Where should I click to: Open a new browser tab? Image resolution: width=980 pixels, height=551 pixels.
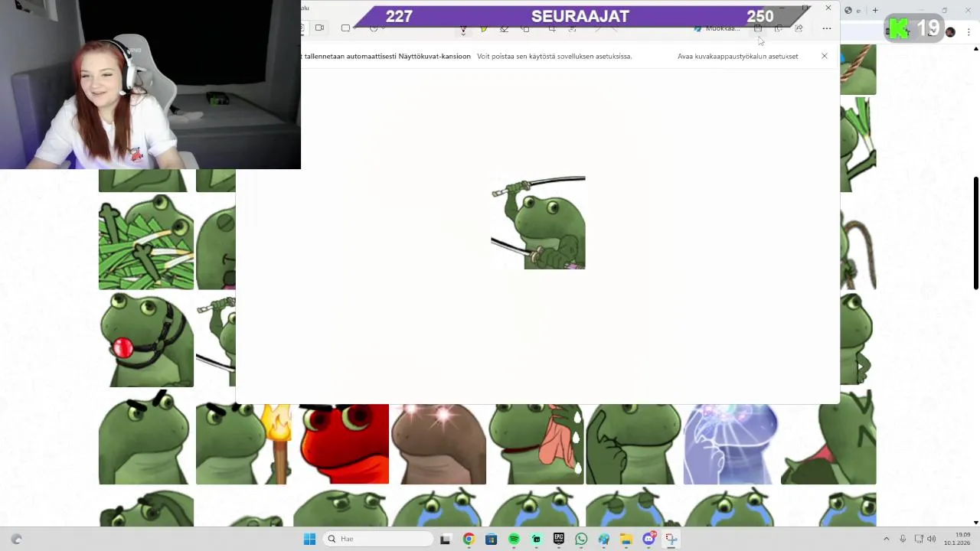(x=875, y=10)
